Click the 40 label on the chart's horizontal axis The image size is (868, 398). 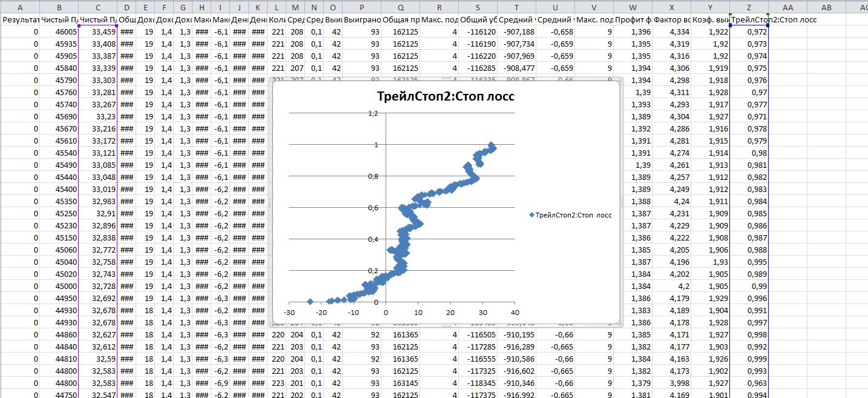pos(515,313)
